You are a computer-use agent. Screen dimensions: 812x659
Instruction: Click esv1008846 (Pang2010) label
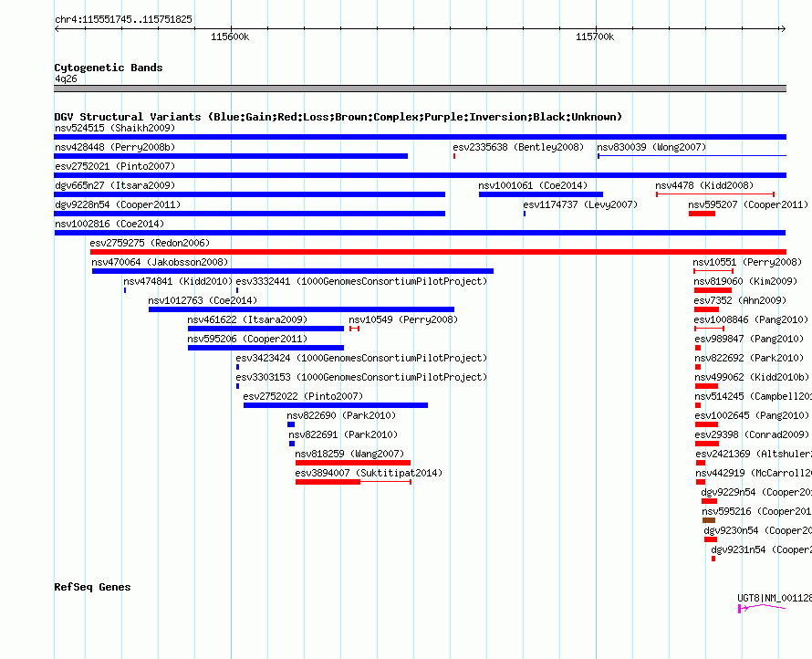[x=751, y=319]
